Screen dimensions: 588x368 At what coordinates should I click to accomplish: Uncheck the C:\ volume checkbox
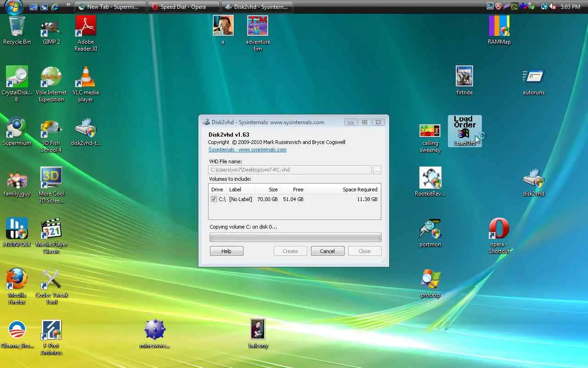(x=214, y=199)
